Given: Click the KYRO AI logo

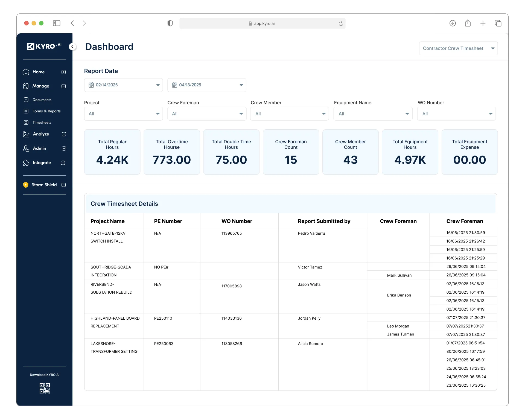Looking at the screenshot, I should pos(44,46).
